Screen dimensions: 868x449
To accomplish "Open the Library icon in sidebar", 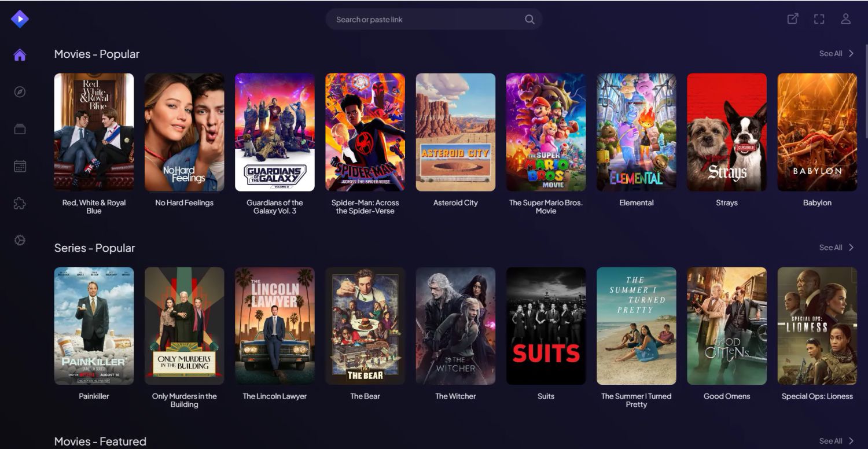I will coord(20,129).
